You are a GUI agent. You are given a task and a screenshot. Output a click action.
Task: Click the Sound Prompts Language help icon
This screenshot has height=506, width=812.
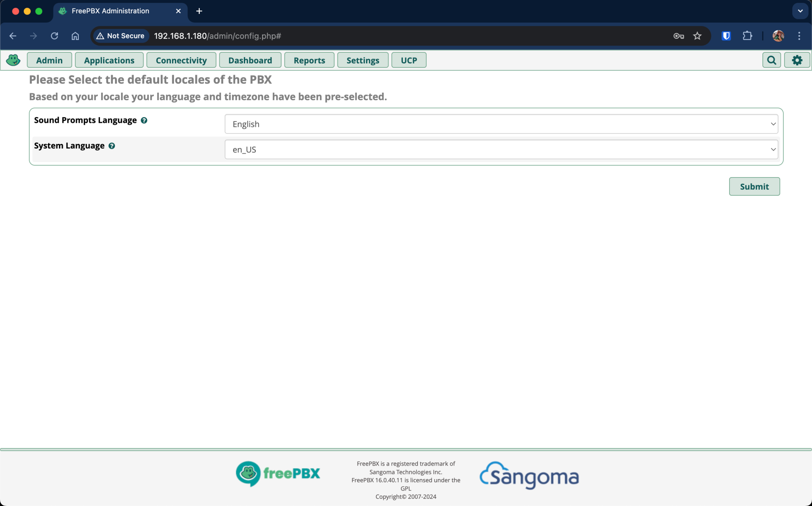pos(144,120)
